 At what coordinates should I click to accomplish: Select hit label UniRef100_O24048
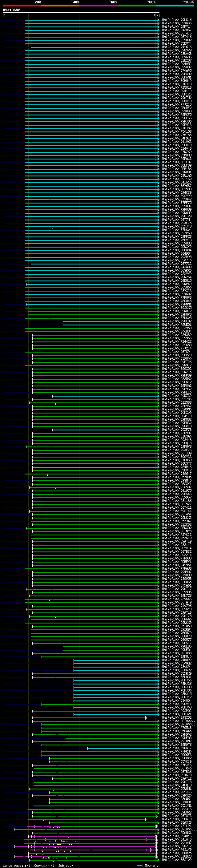coord(177,149)
